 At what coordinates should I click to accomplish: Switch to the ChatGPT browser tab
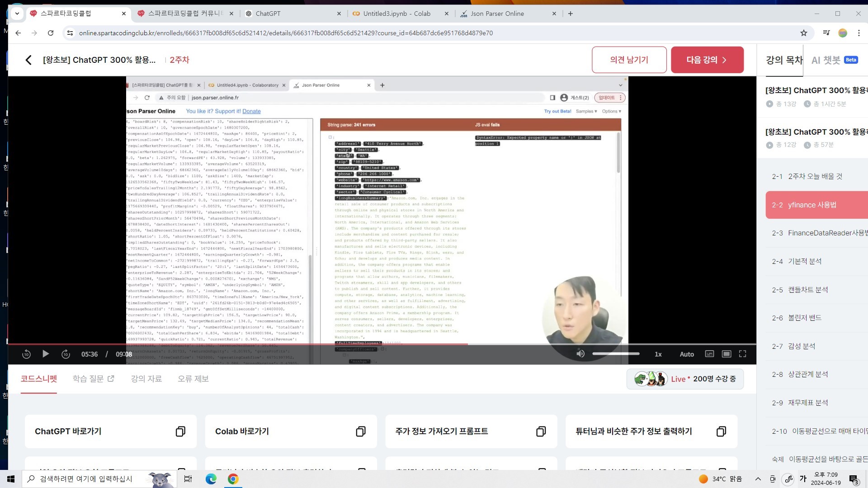(x=293, y=14)
